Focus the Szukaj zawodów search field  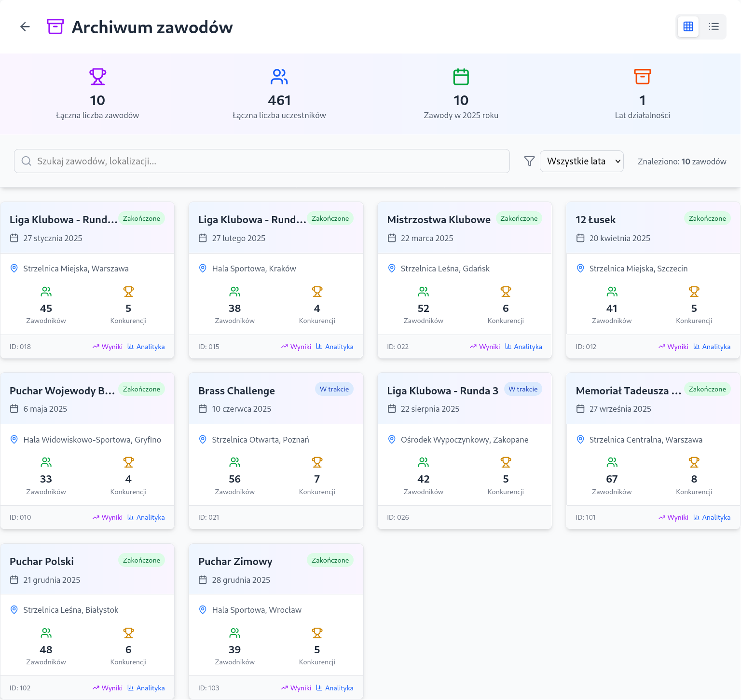tap(262, 161)
